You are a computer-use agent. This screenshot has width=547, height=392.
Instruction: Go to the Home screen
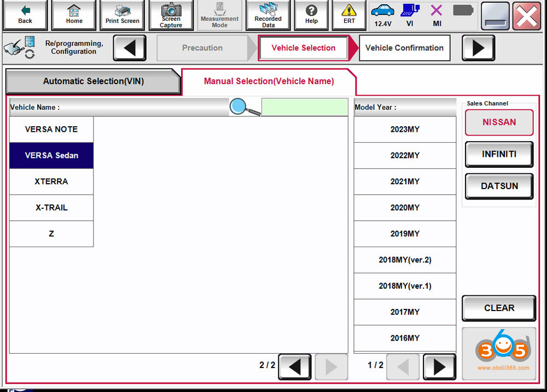tap(74, 15)
